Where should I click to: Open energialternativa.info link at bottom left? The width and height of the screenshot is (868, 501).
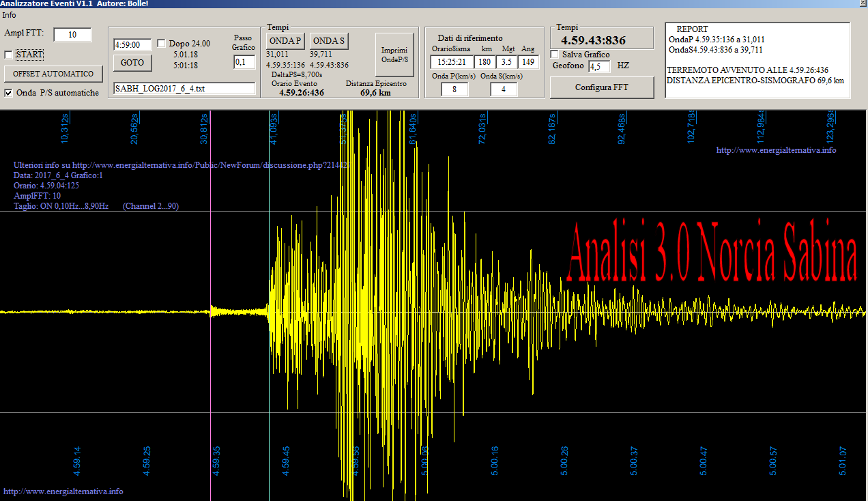63,491
